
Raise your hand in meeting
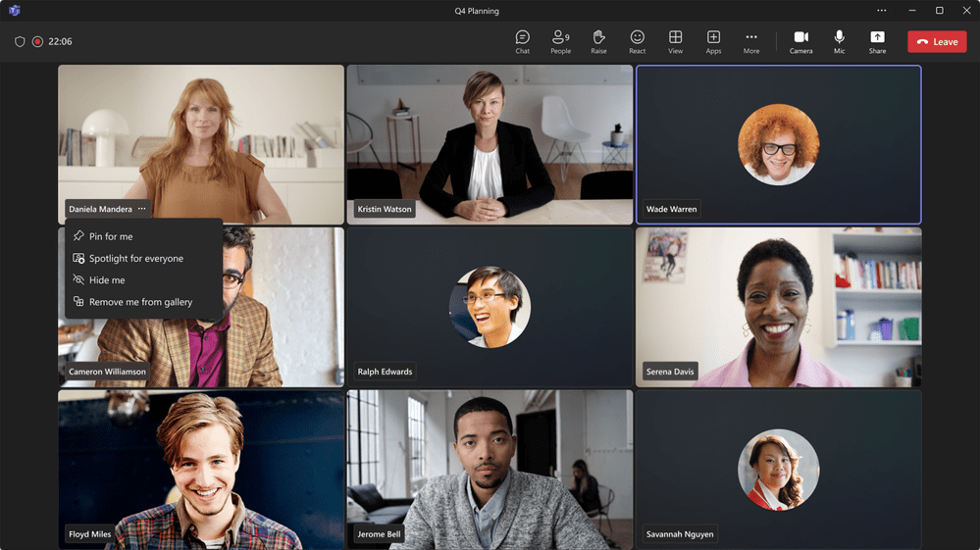pyautogui.click(x=598, y=42)
